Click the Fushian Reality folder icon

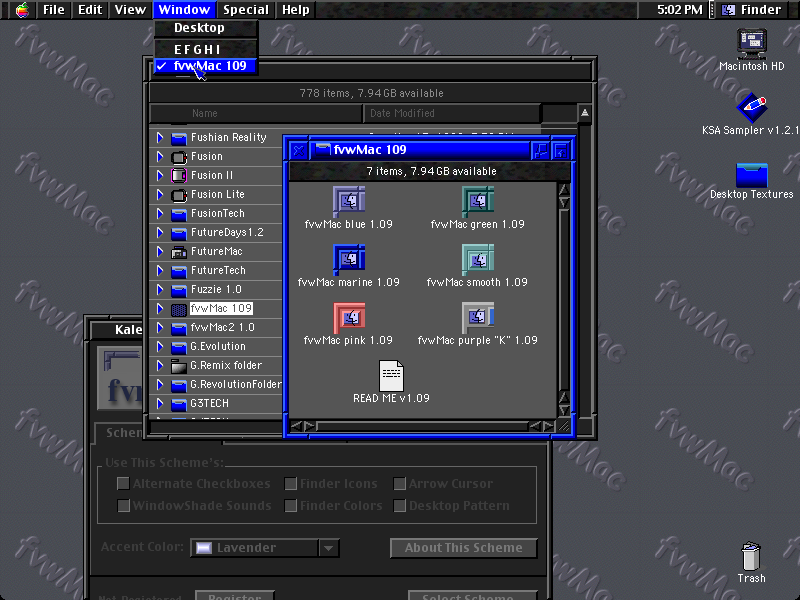[x=179, y=138]
